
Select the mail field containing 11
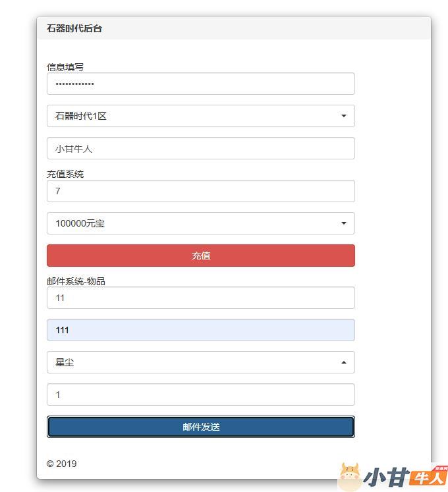[200, 298]
